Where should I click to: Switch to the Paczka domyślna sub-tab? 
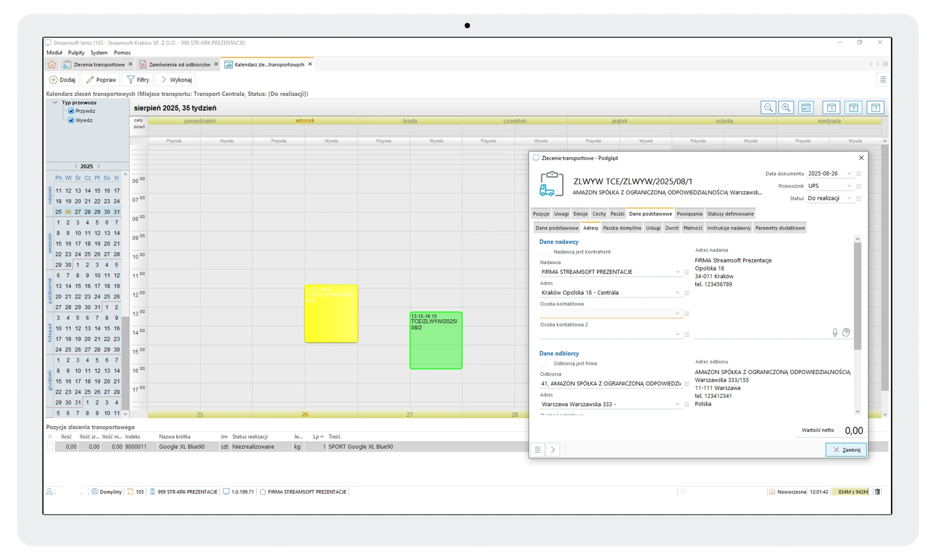pyautogui.click(x=622, y=228)
